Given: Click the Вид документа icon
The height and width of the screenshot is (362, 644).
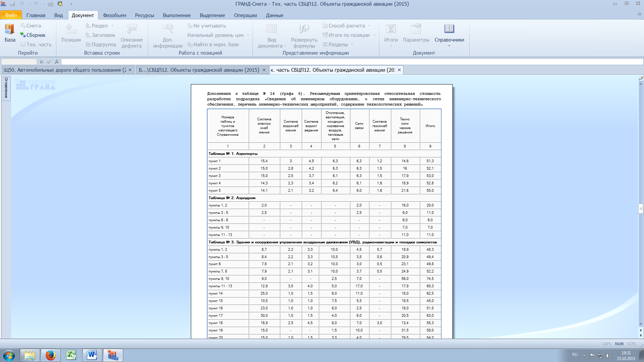Looking at the screenshot, I should point(271,29).
